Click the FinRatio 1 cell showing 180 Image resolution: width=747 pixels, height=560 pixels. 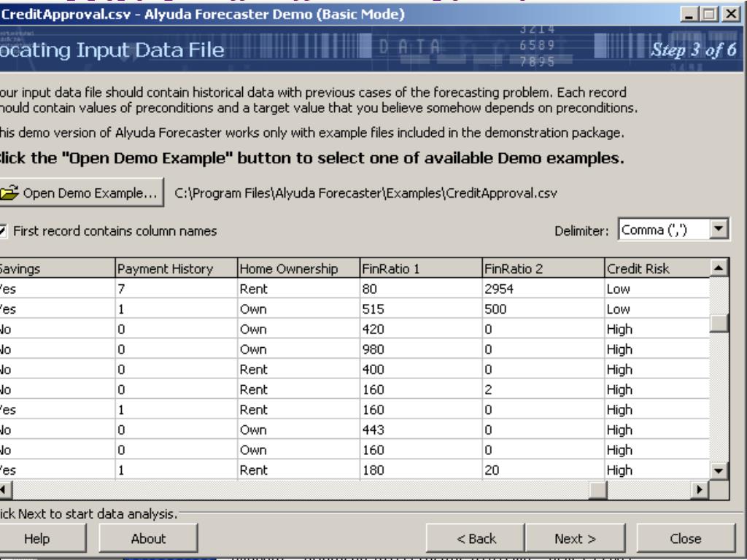[x=421, y=470]
